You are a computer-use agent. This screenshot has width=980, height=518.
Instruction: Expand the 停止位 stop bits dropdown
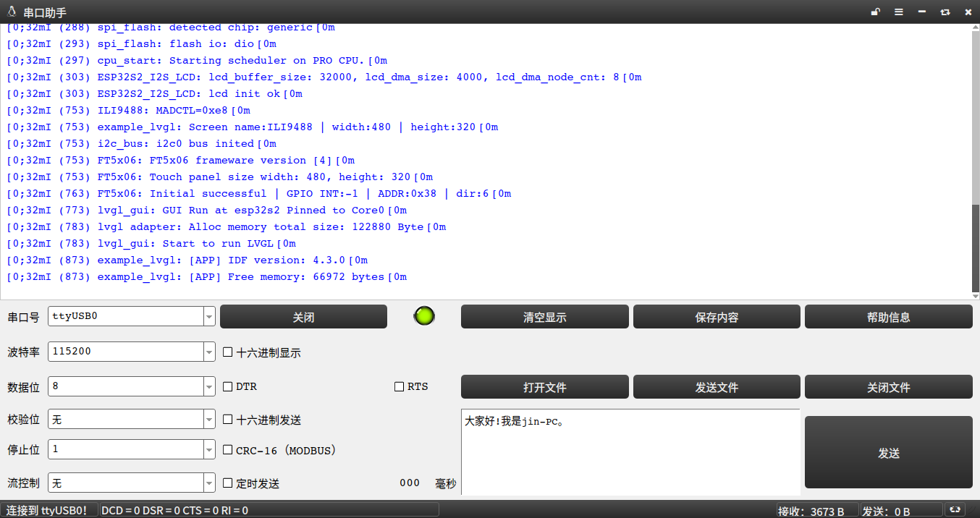pos(208,449)
